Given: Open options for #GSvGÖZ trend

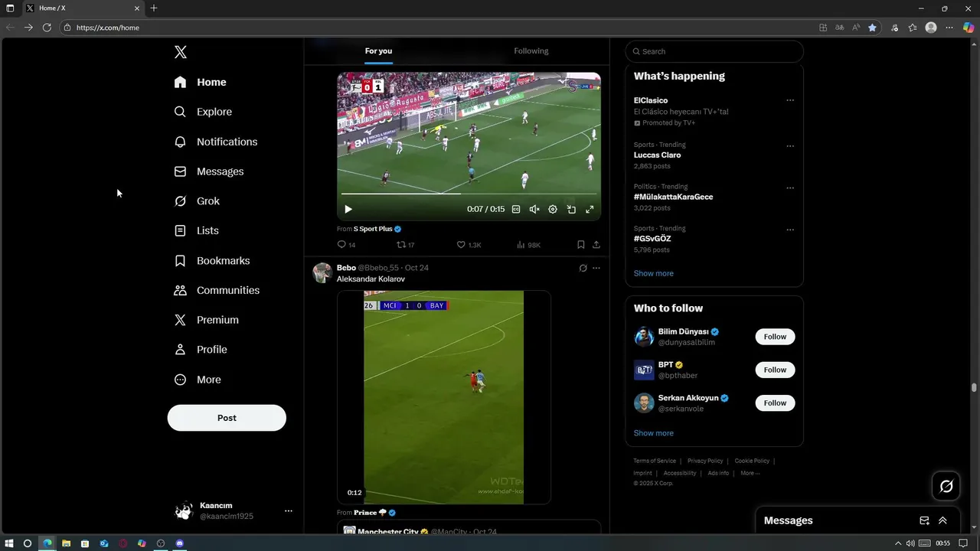Looking at the screenshot, I should (x=790, y=230).
